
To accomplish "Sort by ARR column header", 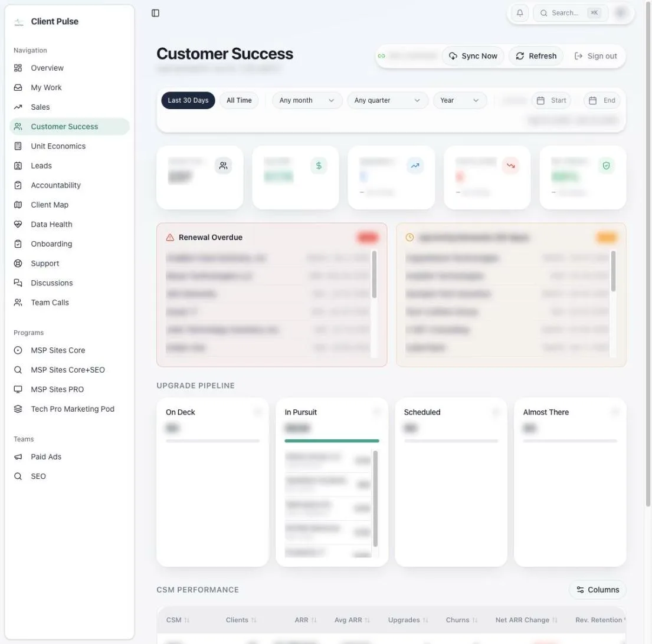I will coord(306,619).
